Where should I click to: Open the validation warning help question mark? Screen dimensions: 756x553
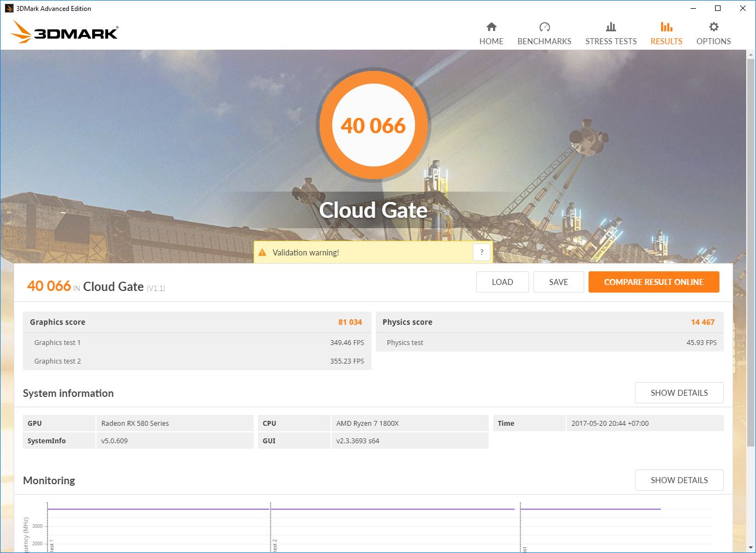coord(482,252)
